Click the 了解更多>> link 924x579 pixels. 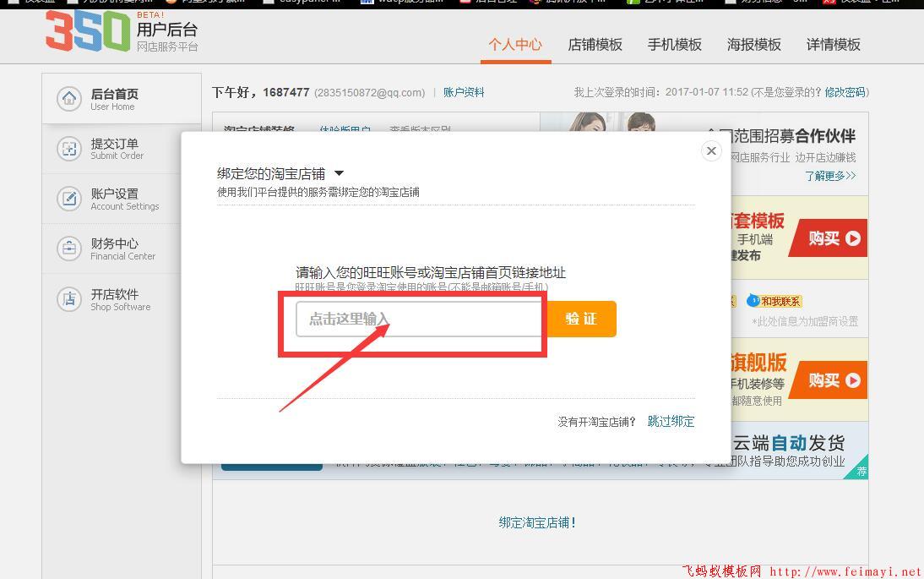pyautogui.click(x=830, y=176)
